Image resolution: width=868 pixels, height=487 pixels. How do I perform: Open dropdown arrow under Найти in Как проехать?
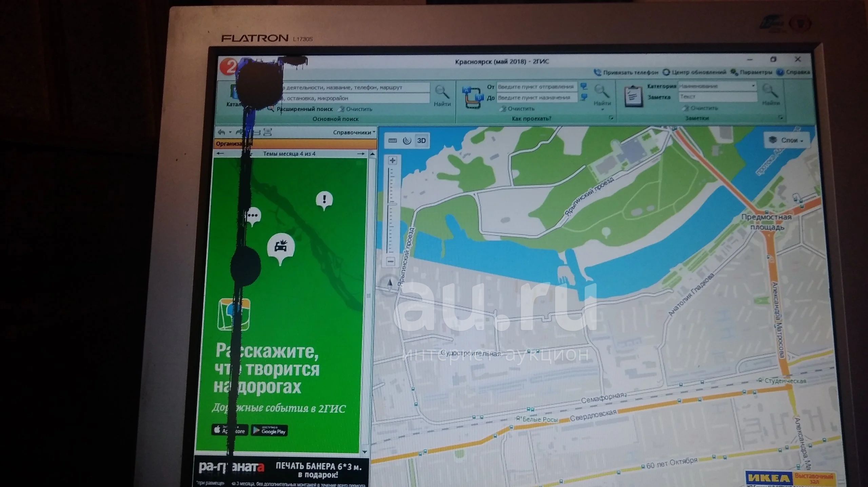[x=603, y=109]
